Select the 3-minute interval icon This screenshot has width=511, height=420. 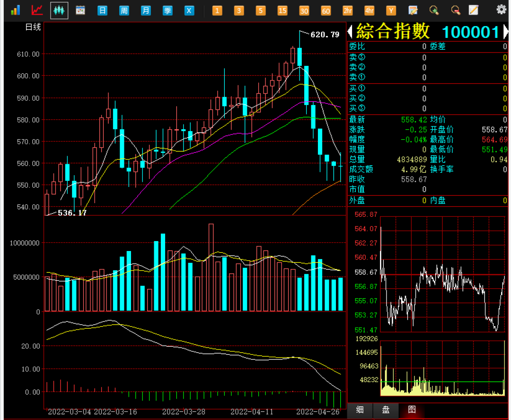click(x=239, y=10)
